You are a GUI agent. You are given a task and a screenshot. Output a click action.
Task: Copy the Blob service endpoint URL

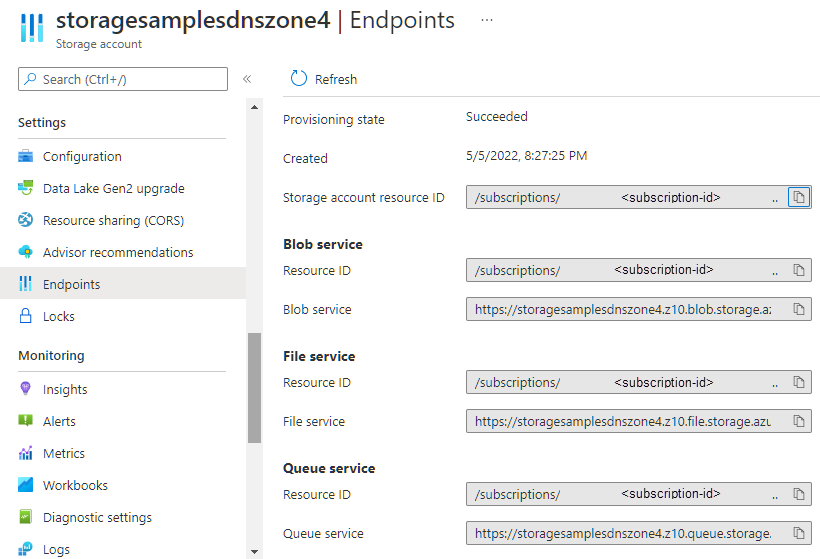[799, 309]
